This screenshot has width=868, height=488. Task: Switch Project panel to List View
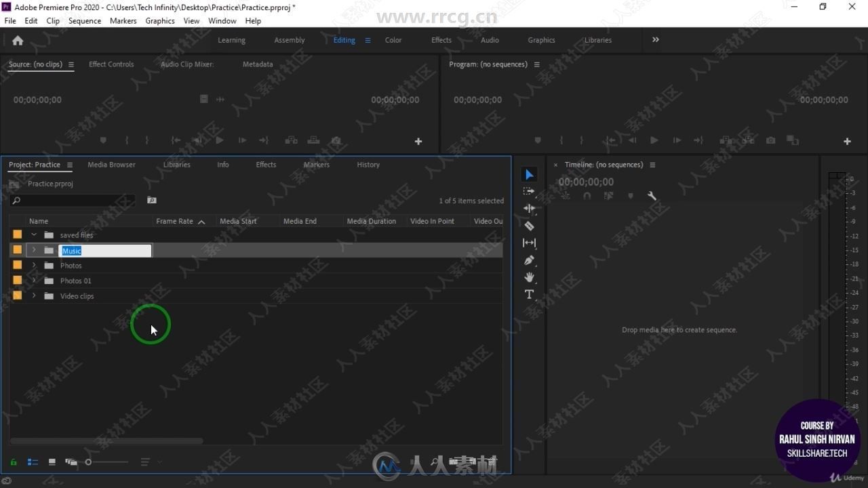(33, 462)
